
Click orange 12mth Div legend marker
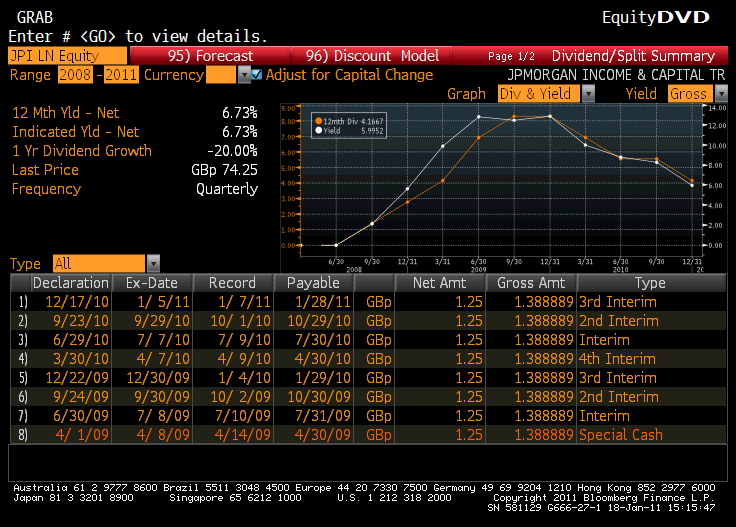tap(317, 120)
